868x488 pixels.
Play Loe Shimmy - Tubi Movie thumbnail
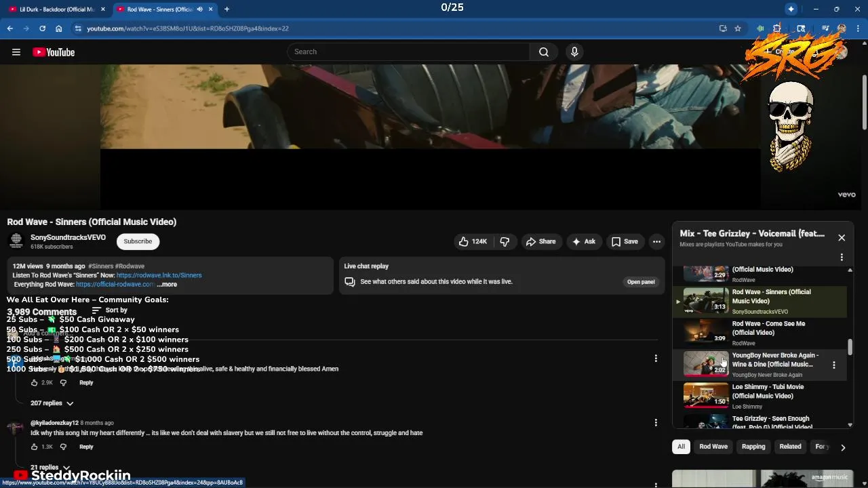pos(706,395)
